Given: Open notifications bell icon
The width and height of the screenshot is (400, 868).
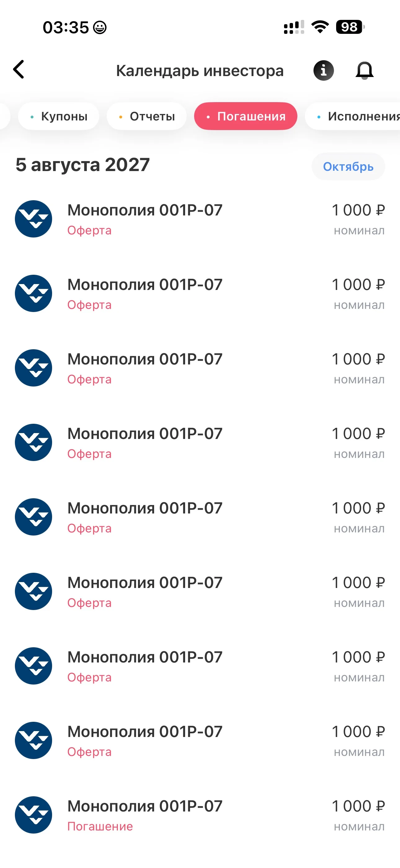Looking at the screenshot, I should [365, 70].
